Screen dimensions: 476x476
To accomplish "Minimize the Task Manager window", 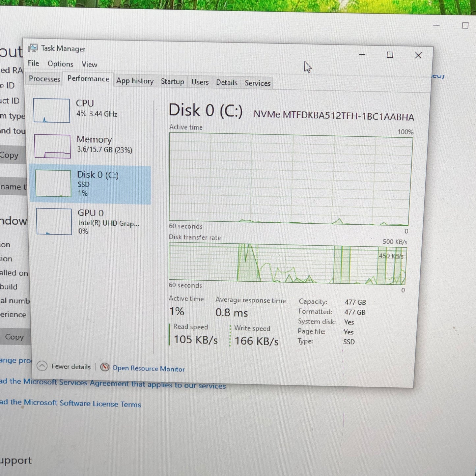I will [x=362, y=54].
